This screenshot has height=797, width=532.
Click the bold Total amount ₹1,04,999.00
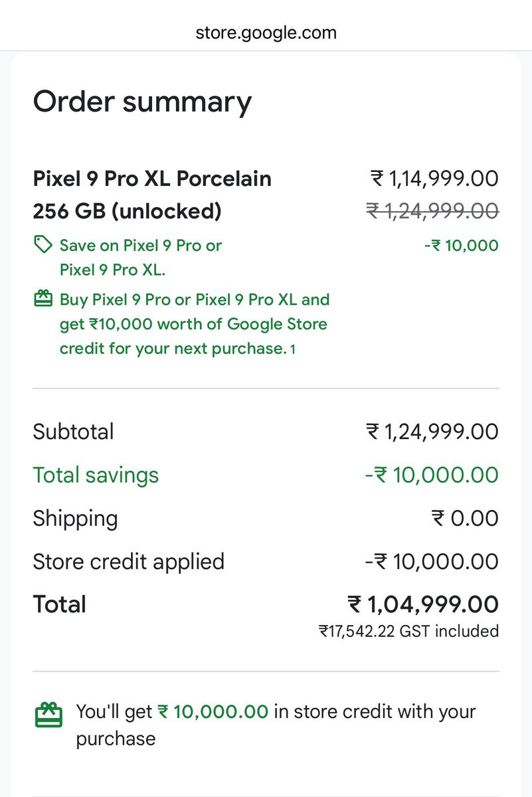click(423, 604)
